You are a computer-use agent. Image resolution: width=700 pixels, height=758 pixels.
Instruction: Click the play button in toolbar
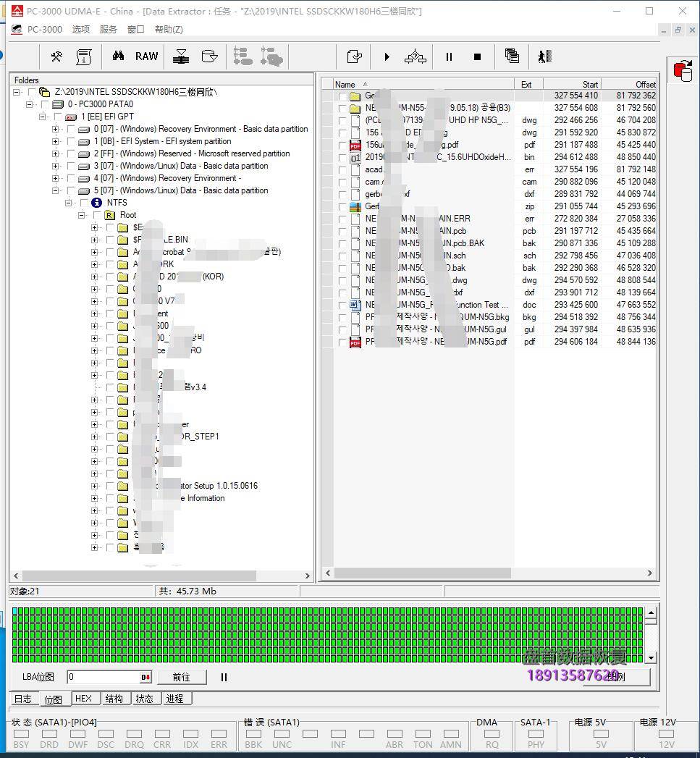point(387,56)
